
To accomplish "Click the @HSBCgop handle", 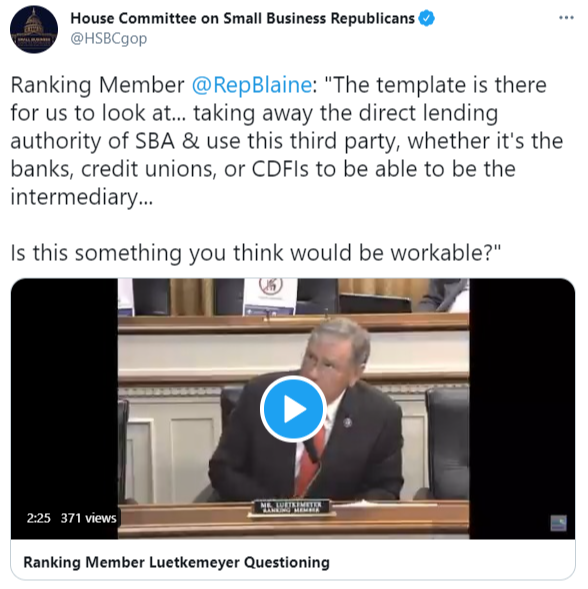I will (109, 39).
